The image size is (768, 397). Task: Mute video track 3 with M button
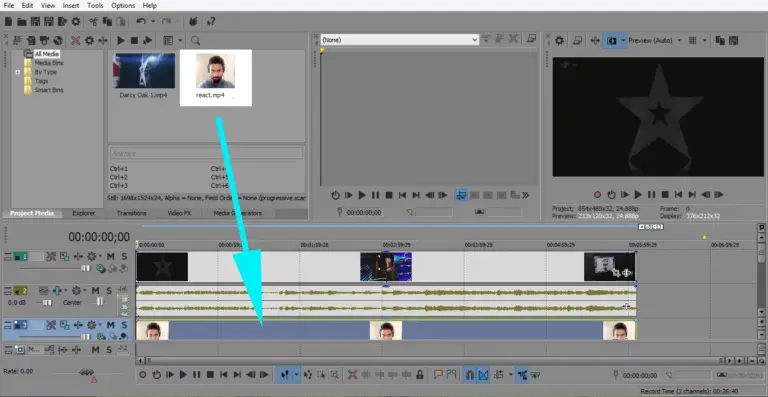110,325
